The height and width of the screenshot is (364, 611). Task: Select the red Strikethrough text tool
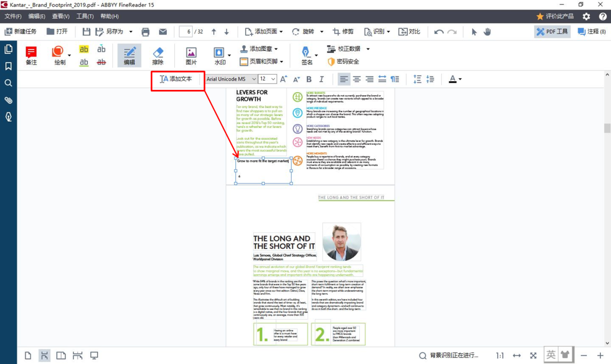click(x=101, y=62)
